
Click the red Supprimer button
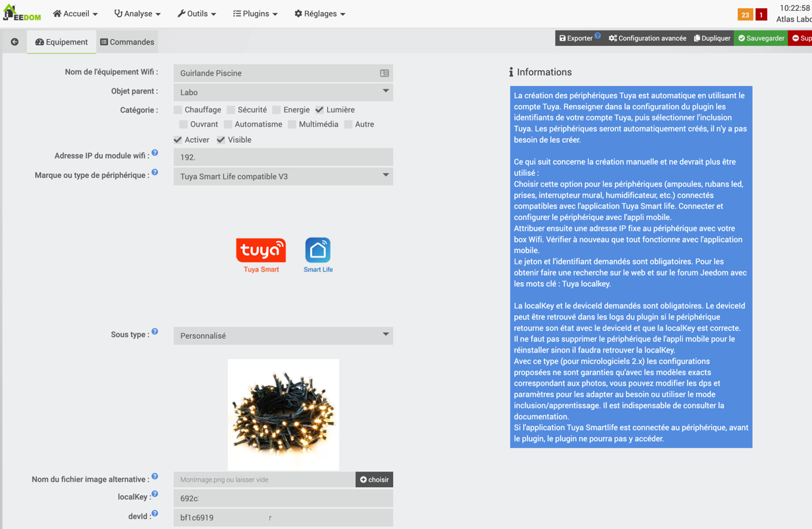(800, 39)
